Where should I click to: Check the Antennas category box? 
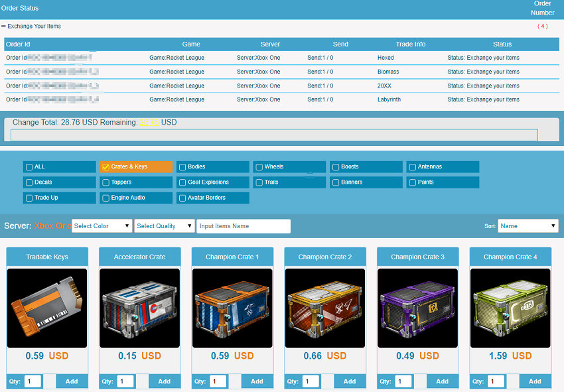[x=412, y=167]
